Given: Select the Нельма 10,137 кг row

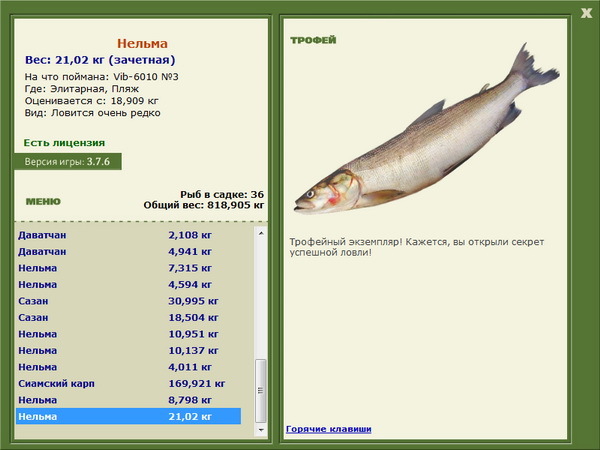Looking at the screenshot, I should [129, 350].
